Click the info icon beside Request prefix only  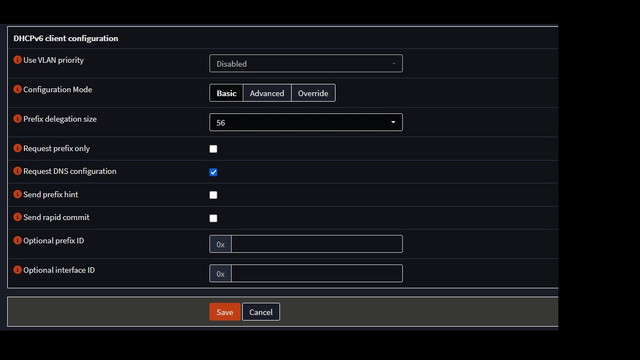pos(17,148)
